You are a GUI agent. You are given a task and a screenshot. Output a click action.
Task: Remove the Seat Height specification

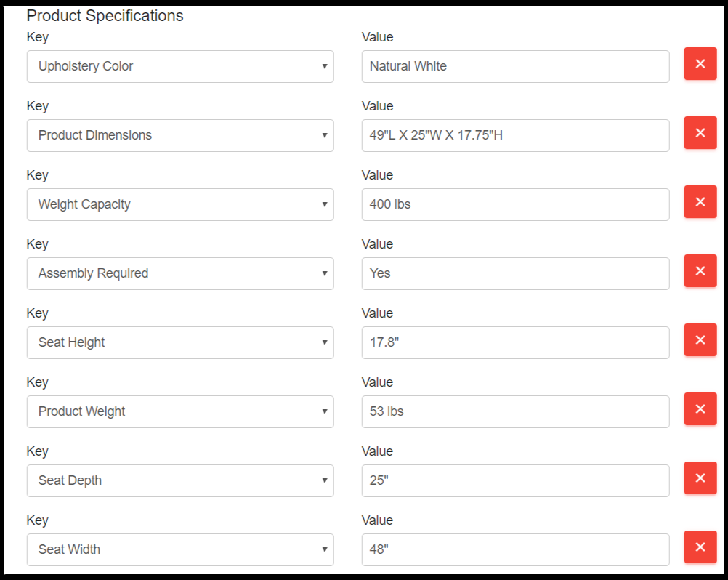[x=700, y=340]
